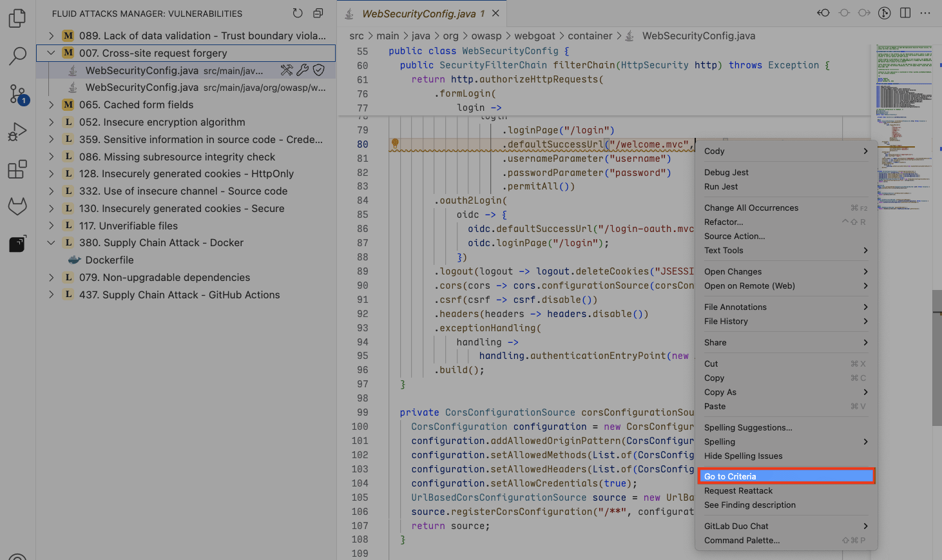Click the webgoat breadcrumb segment
The width and height of the screenshot is (942, 560).
(x=535, y=35)
